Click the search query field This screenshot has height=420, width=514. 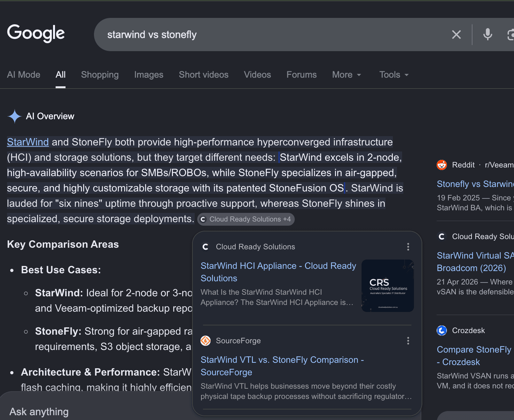pyautogui.click(x=275, y=35)
